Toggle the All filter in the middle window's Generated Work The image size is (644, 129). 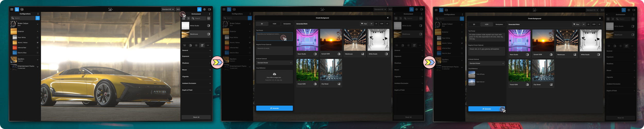pyautogui.click(x=371, y=24)
